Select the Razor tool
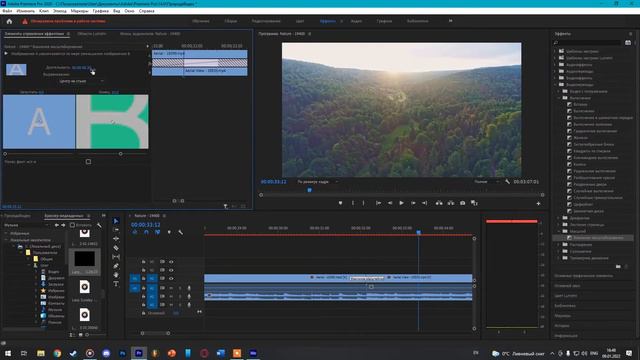The width and height of the screenshot is (640, 360). (x=116, y=248)
